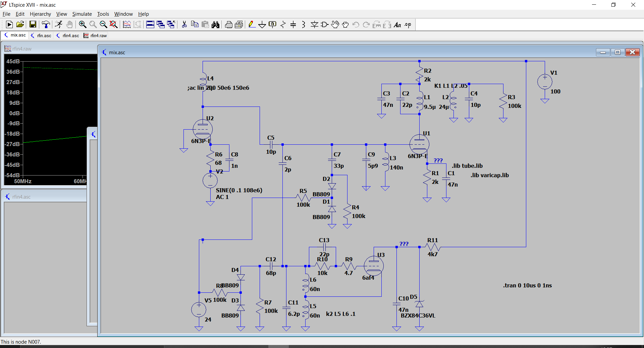Viewport: 644px width, 348px height.
Task: Open the Component gate icon
Action: pos(325,24)
